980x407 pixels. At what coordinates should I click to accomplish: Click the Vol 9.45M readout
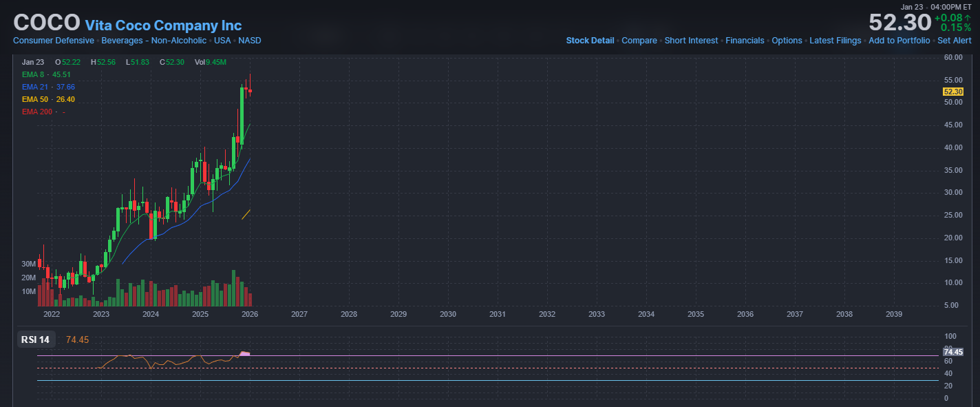pyautogui.click(x=210, y=62)
